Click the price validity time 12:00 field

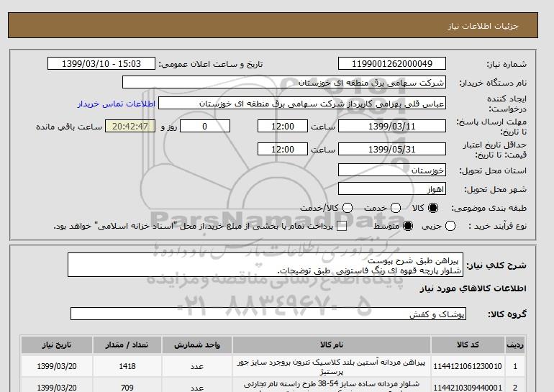tap(283, 149)
